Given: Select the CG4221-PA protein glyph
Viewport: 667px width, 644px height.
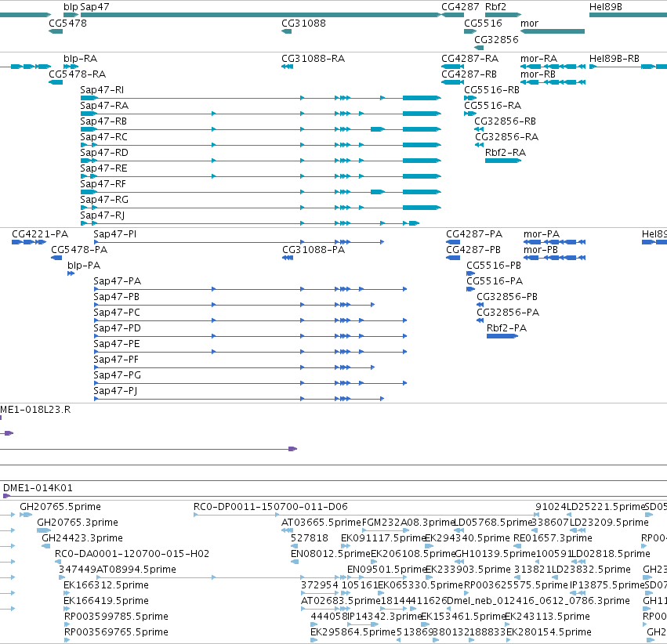Looking at the screenshot, I should 29,242.
